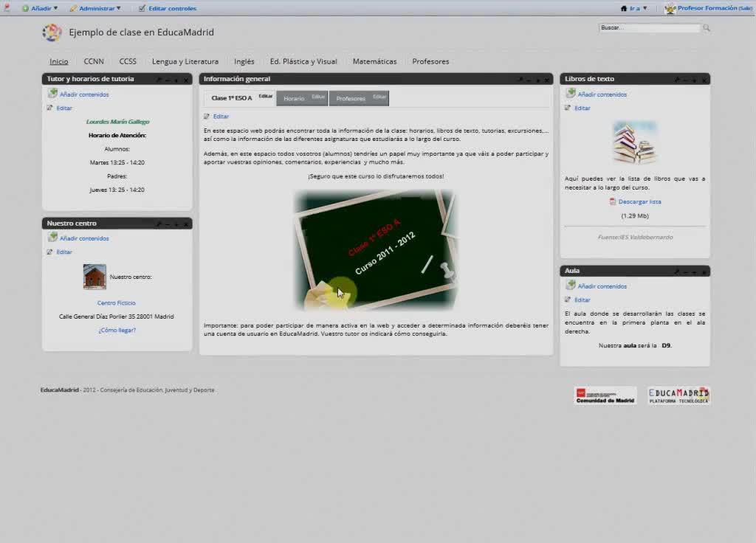Click the chalkboard Curso 2011 - 2012 image
The height and width of the screenshot is (543, 756).
click(376, 249)
